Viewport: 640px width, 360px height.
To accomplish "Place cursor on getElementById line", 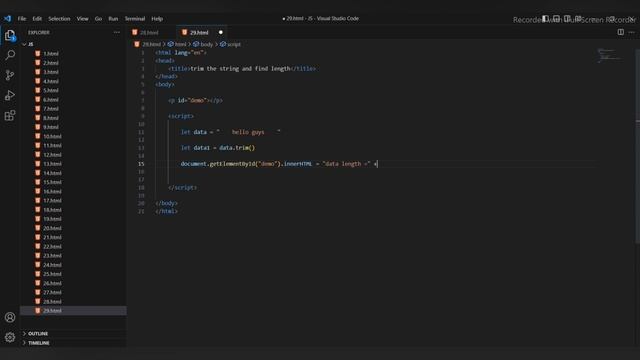I will pyautogui.click(x=279, y=164).
